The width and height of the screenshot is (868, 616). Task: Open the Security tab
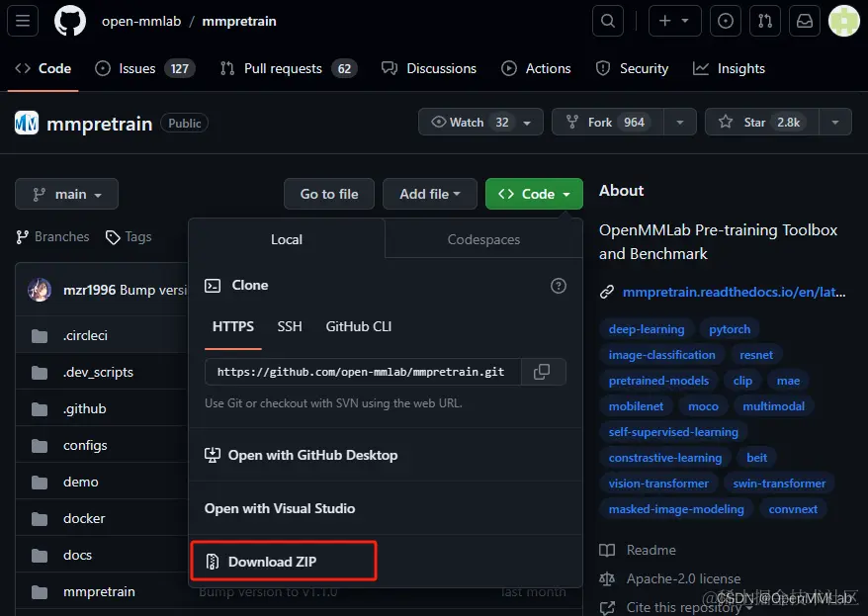[x=632, y=68]
